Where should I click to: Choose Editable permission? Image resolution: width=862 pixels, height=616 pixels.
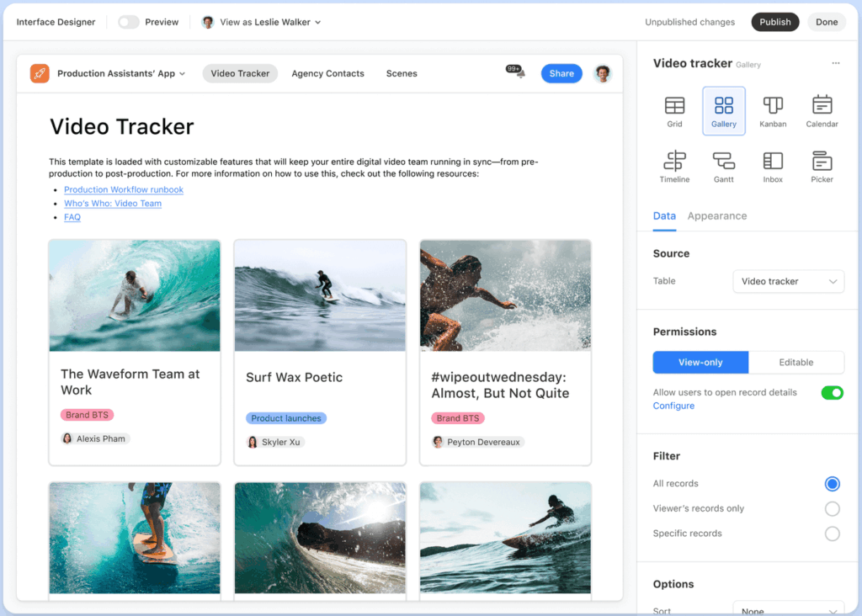point(795,362)
